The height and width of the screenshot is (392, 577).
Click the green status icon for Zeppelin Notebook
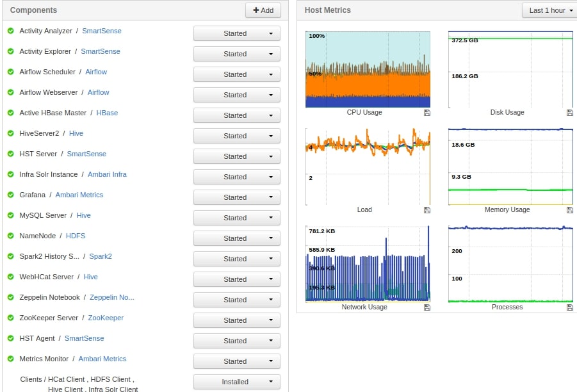click(x=11, y=297)
